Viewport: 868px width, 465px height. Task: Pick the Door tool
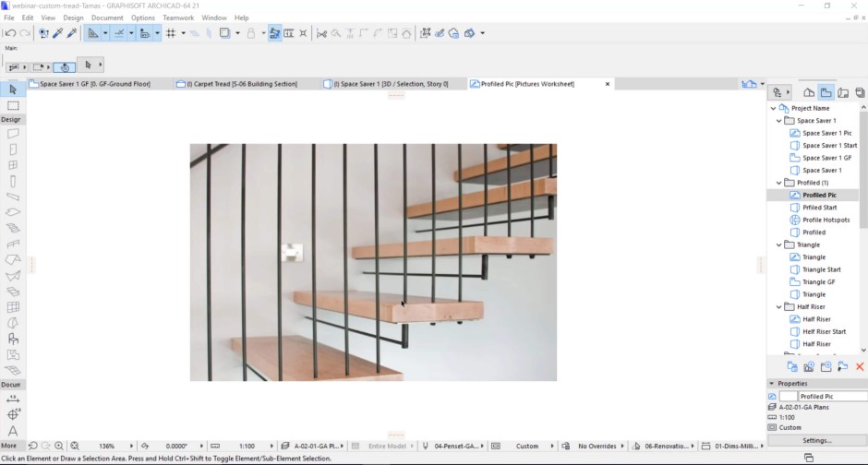[x=13, y=149]
